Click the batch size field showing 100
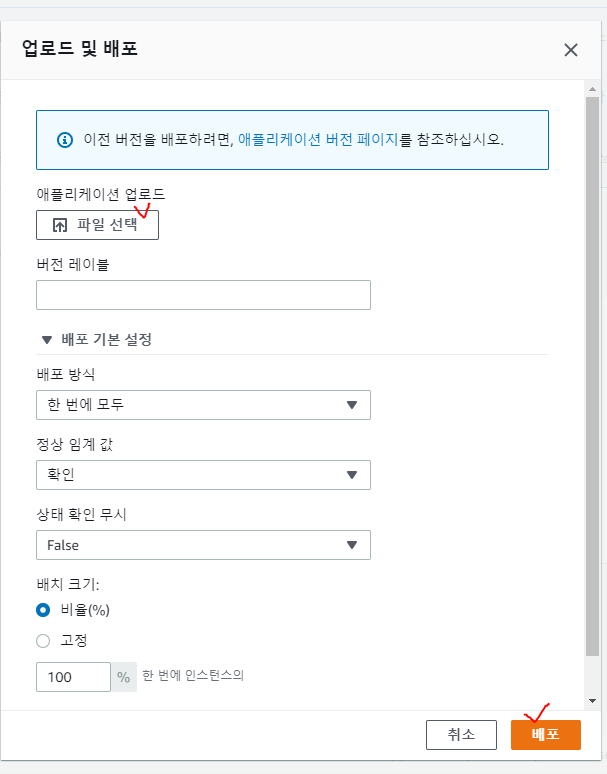Image resolution: width=607 pixels, height=774 pixels. (73, 677)
